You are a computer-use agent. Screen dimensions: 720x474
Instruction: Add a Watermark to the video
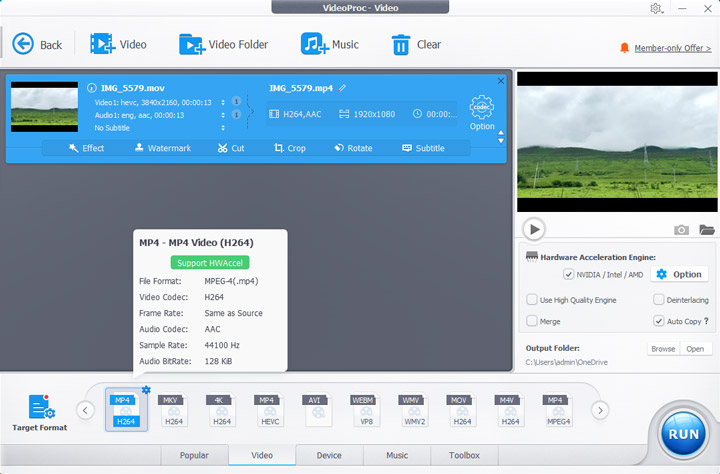click(163, 148)
